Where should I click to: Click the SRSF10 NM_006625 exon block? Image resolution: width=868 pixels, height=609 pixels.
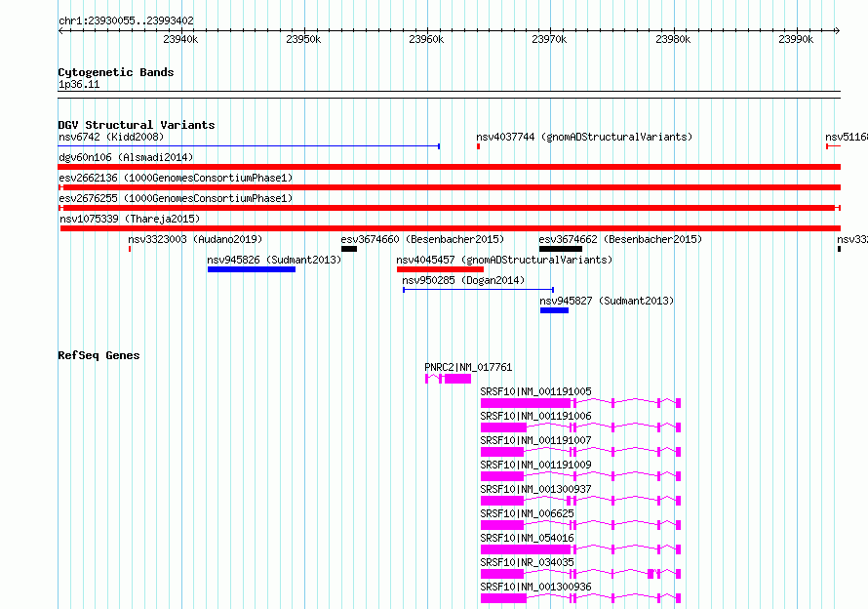[502, 525]
